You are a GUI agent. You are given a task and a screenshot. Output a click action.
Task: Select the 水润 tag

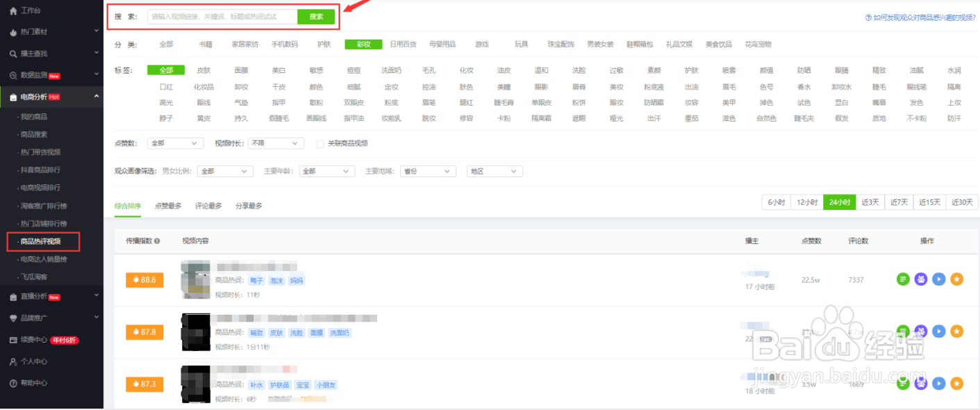[x=954, y=70]
